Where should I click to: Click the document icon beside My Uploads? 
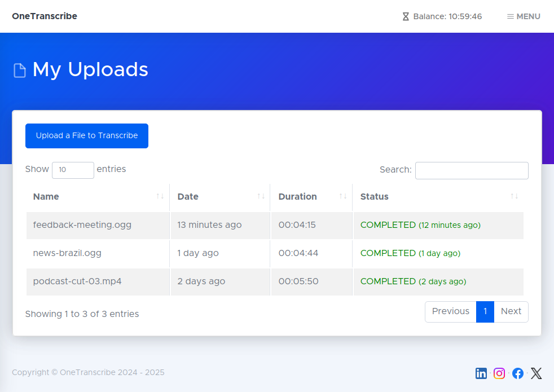pyautogui.click(x=20, y=71)
